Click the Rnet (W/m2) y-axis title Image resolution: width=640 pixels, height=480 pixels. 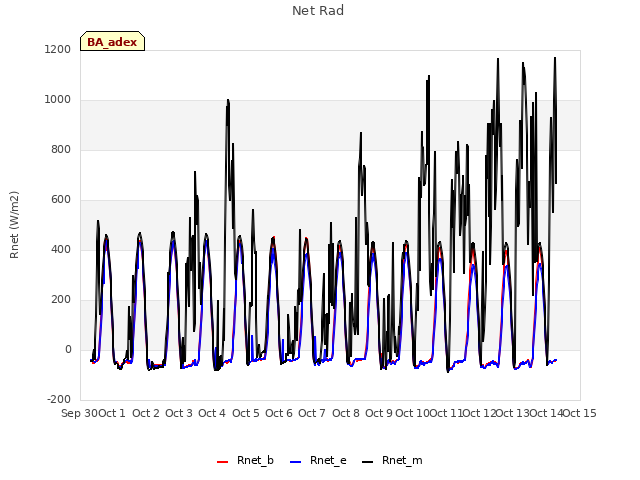pyautogui.click(x=14, y=225)
